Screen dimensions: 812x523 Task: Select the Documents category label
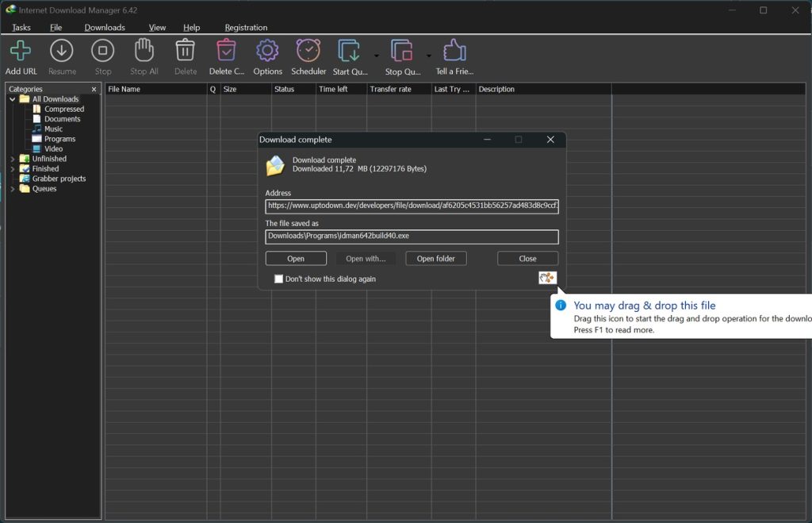pos(62,119)
